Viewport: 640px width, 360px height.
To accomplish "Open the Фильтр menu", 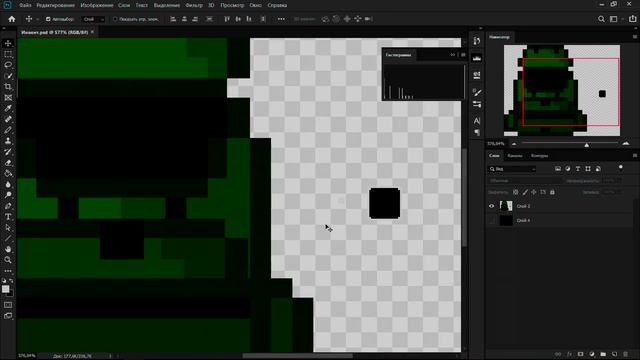I will [194, 5].
